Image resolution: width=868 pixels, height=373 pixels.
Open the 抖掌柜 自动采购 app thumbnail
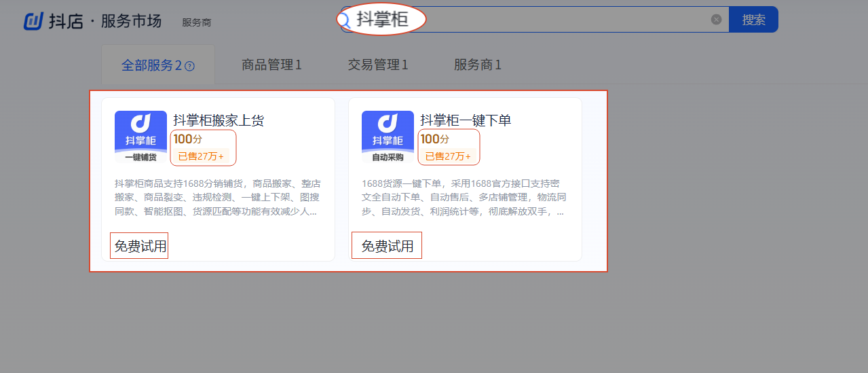coord(388,137)
